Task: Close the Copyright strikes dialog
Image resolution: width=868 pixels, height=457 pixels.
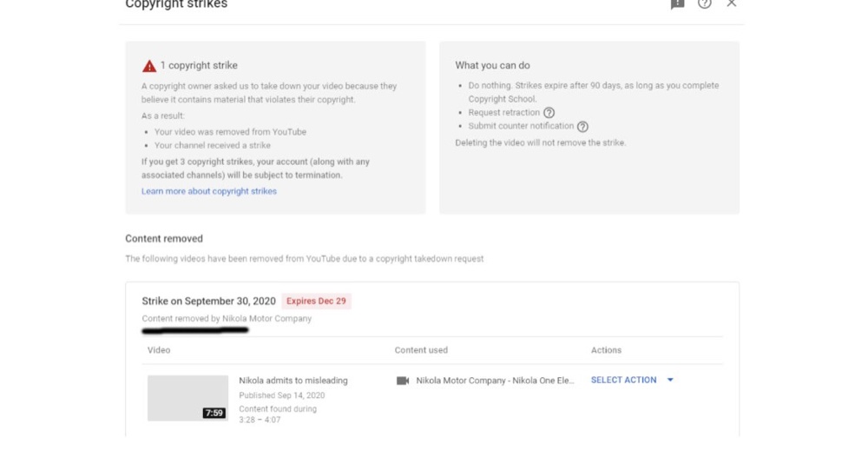Action: pos(731,3)
